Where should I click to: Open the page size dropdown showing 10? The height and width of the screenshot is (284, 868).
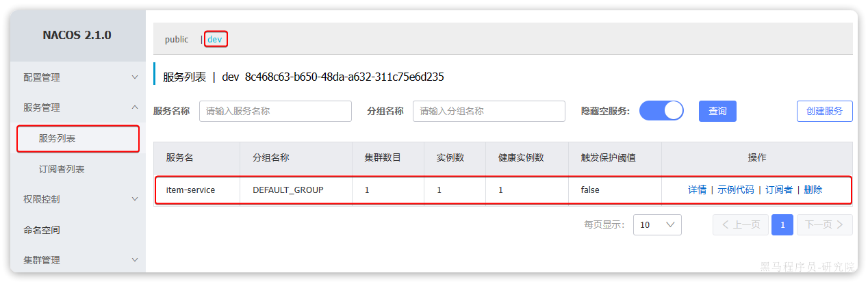657,224
